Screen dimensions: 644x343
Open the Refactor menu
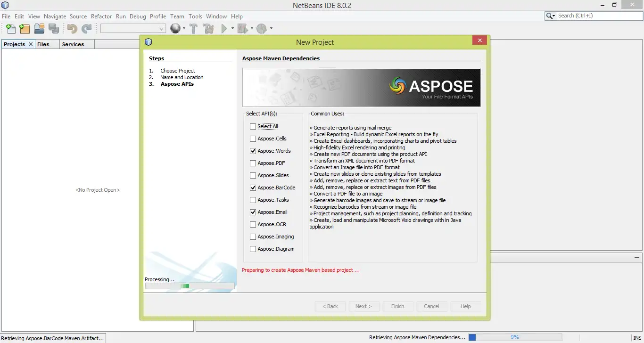coord(101,16)
